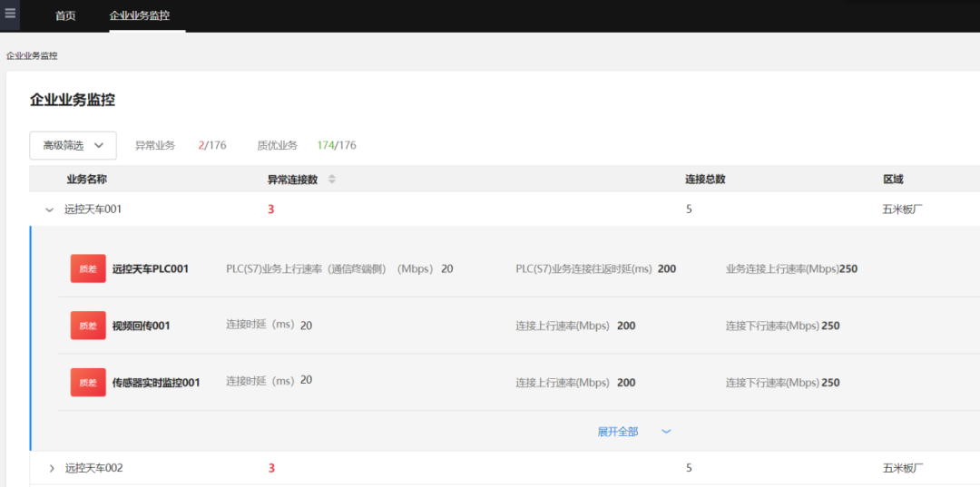980x487 pixels.
Task: Click the 质差 badge for 传感器实时监控001
Action: click(x=88, y=382)
